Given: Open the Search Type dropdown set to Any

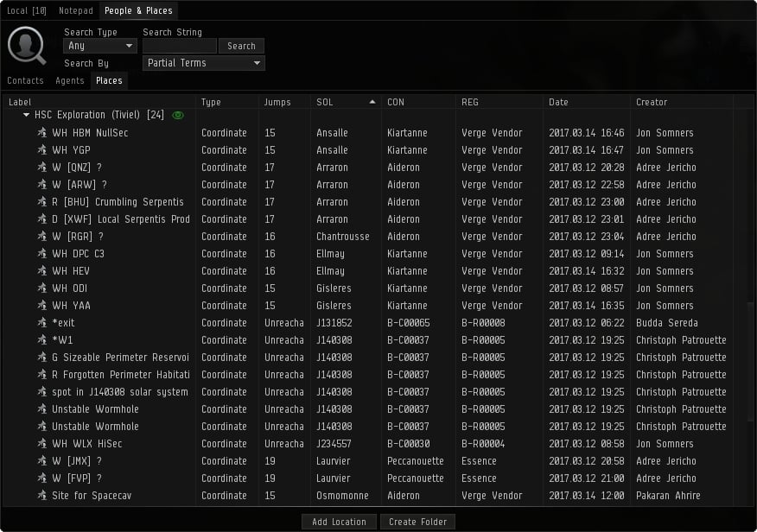Looking at the screenshot, I should (100, 46).
